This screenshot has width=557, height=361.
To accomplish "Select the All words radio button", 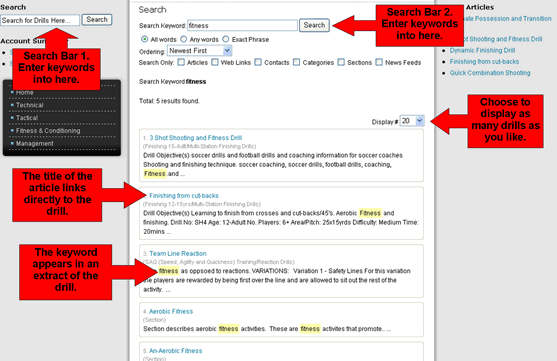I will (x=145, y=39).
